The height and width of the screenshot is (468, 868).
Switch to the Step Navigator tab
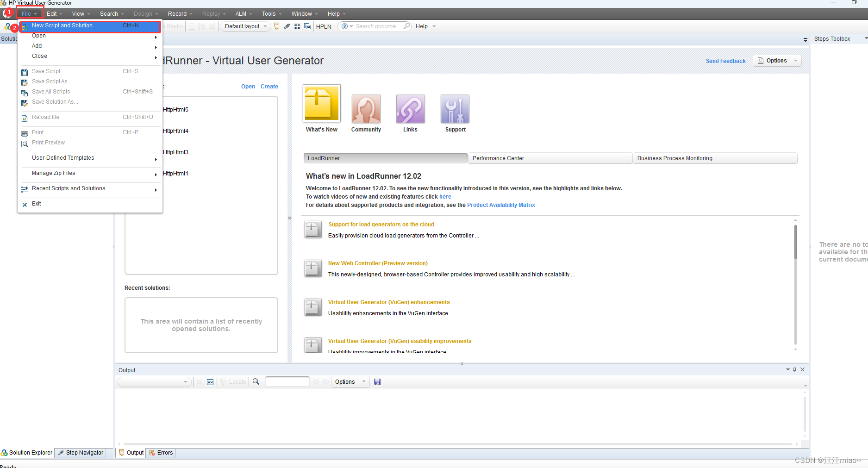pos(81,453)
